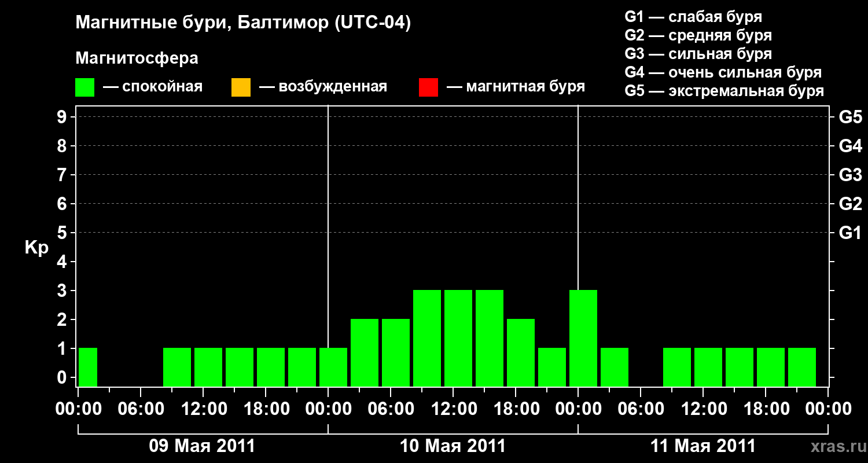Click the legend line 'G2 — средняя буря'
Image resolution: width=868 pixels, height=463 pixels.
[698, 35]
